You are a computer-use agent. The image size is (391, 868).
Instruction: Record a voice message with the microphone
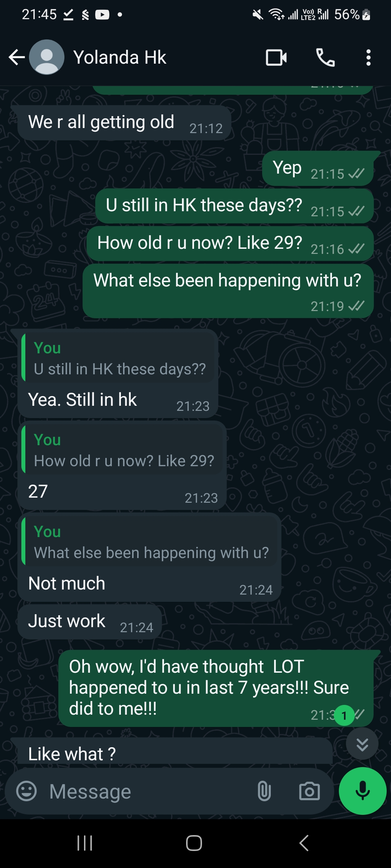click(362, 791)
